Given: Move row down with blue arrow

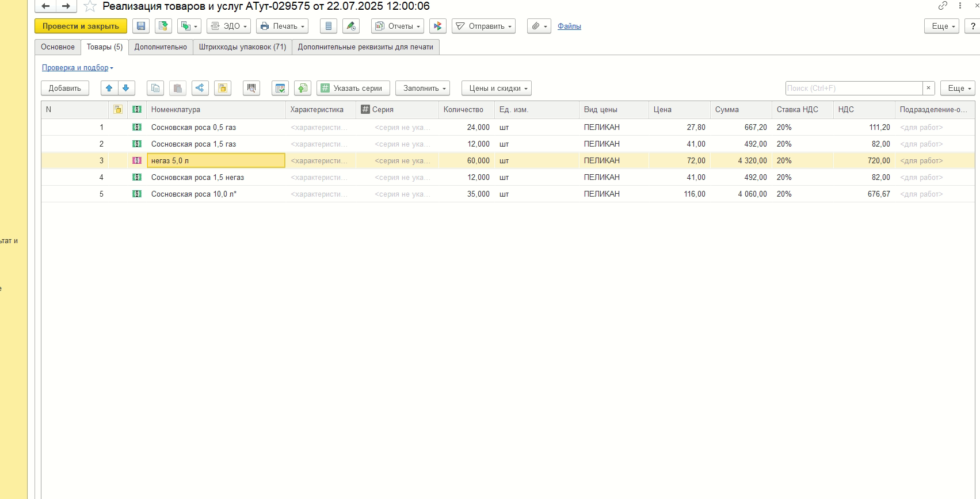Looking at the screenshot, I should point(126,88).
